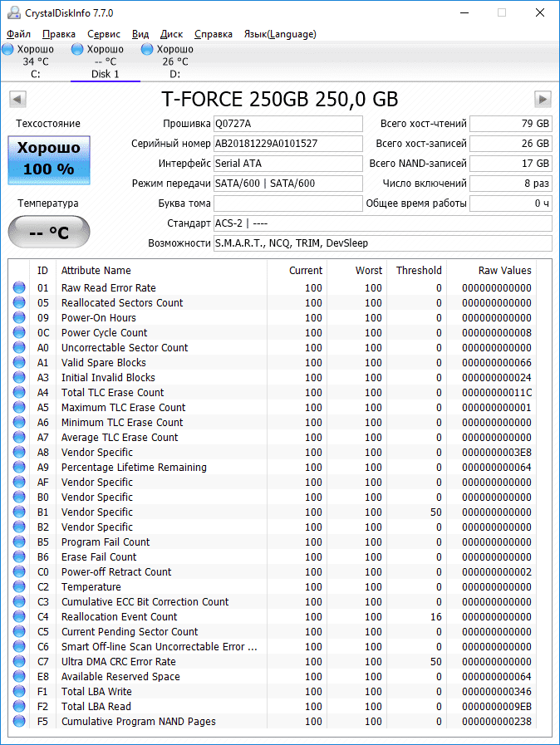Screen dimensions: 560x745
Task: Click the firmware Q0727A field
Action: (x=287, y=124)
